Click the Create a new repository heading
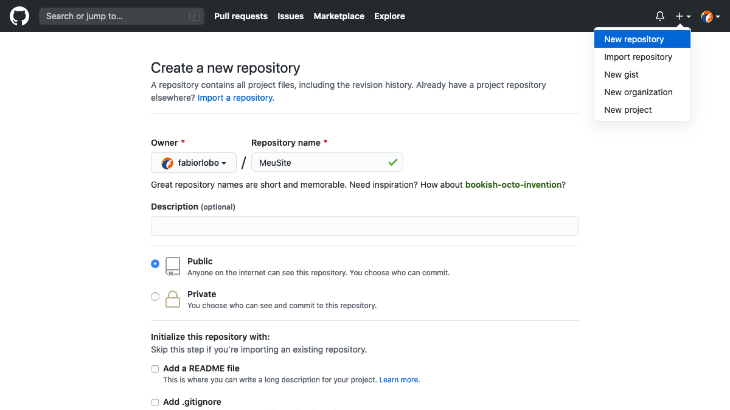730x410 pixels. point(225,68)
